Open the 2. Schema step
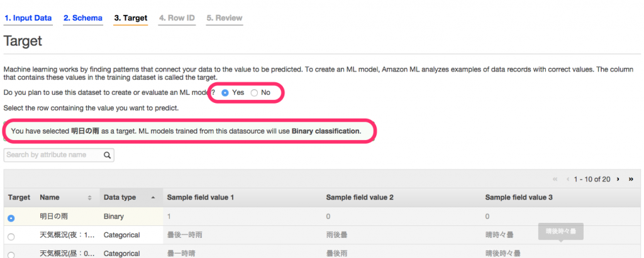644x258 pixels. [82, 18]
